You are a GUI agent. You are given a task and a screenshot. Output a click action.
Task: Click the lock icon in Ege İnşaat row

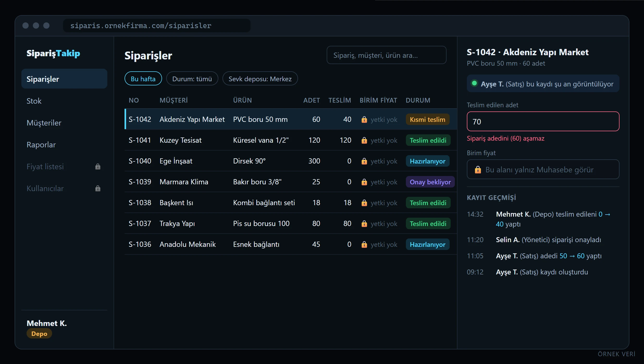pos(364,161)
